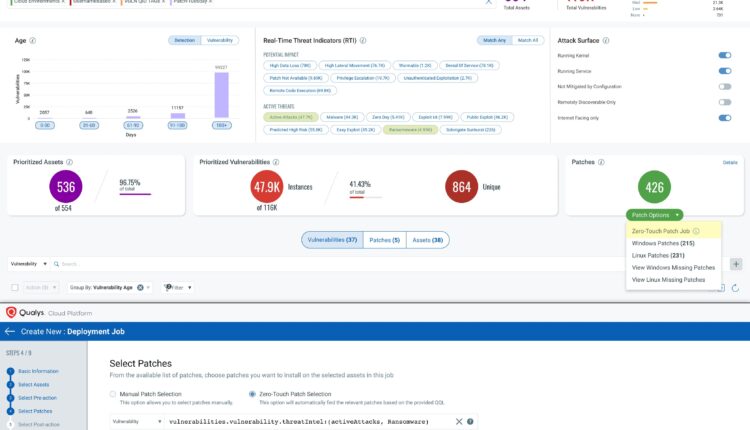Viewport: 750px width, 430px height.
Task: Toggle Internet Facing only switch
Action: (x=725, y=118)
